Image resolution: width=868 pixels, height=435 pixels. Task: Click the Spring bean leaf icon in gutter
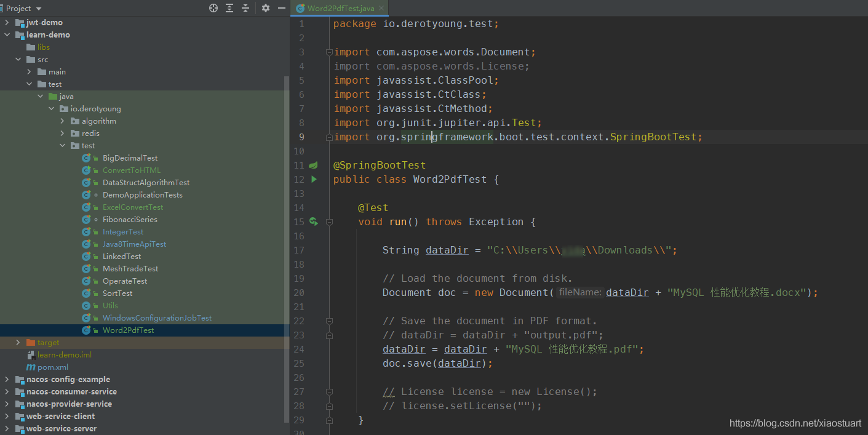pos(314,165)
